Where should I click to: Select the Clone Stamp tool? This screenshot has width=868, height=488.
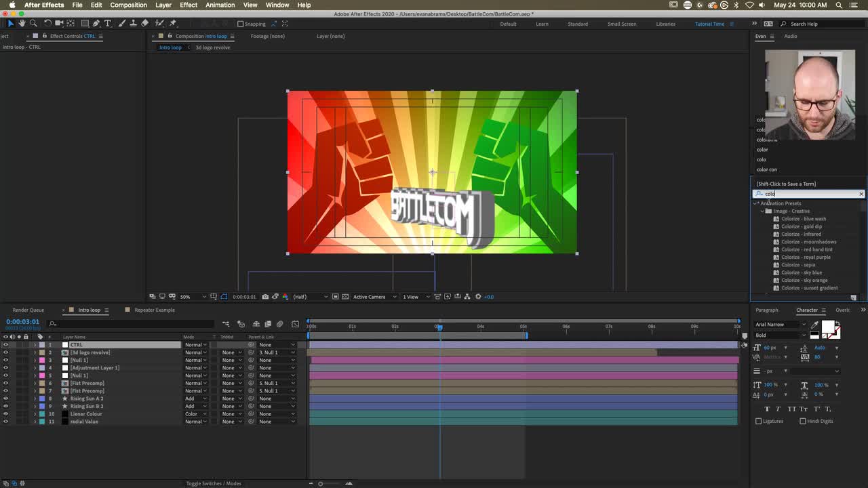coord(133,24)
